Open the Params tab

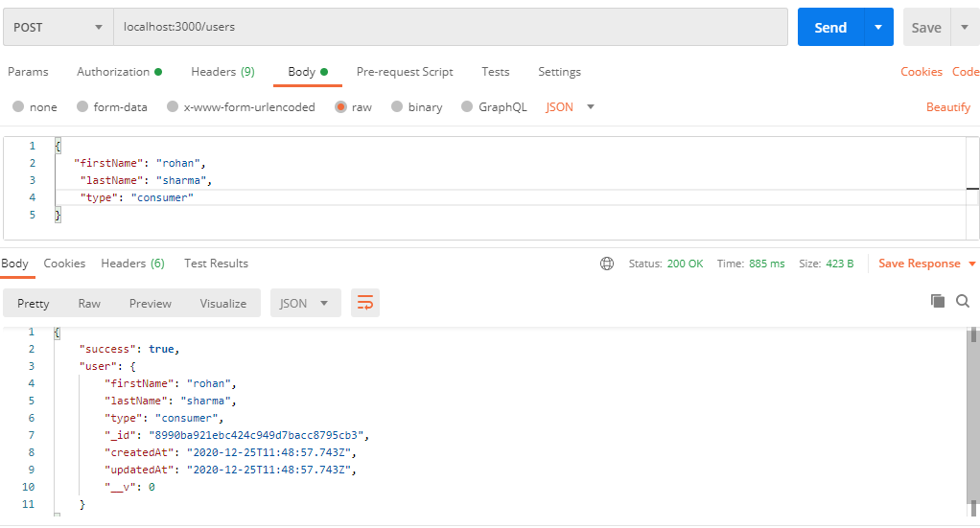pyautogui.click(x=28, y=72)
